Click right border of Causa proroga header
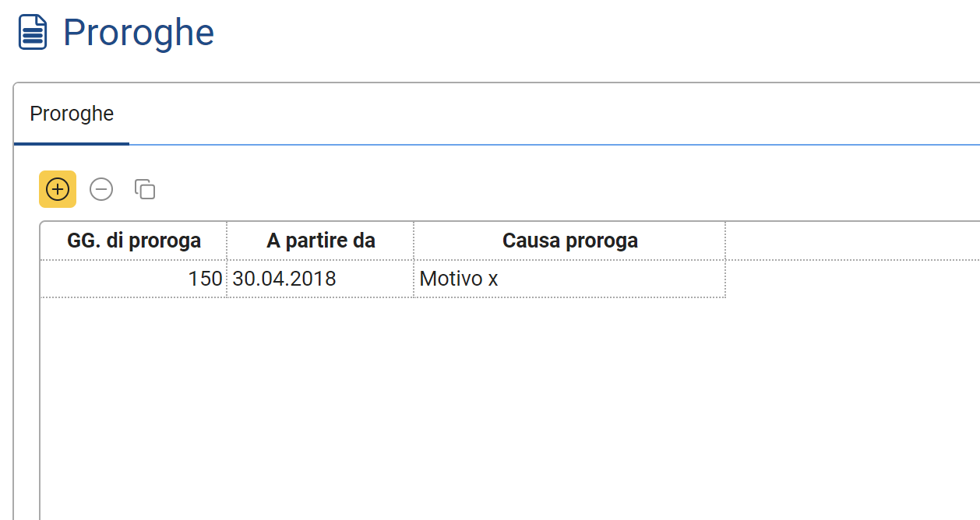Viewport: 980px width, 520px height. tap(725, 241)
